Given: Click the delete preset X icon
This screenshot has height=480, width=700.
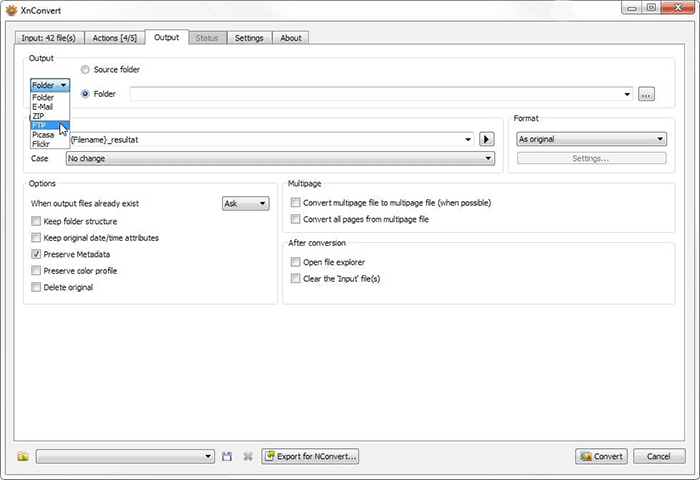Looking at the screenshot, I should (248, 456).
